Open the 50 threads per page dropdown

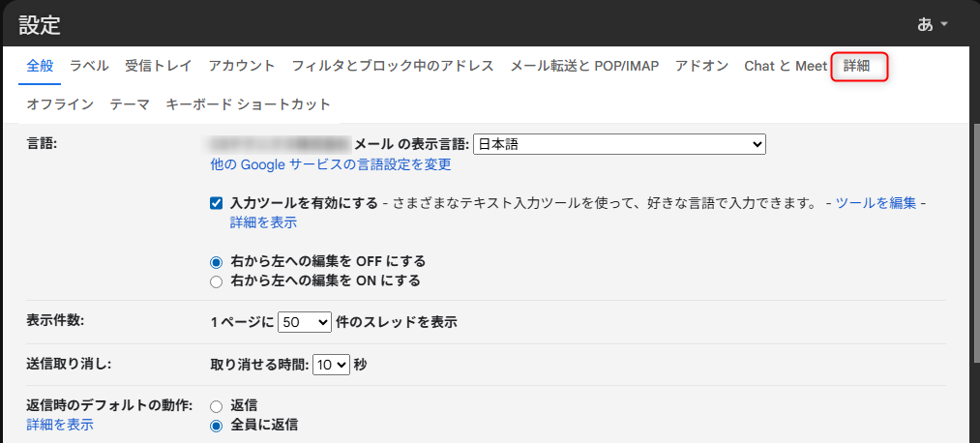click(304, 322)
